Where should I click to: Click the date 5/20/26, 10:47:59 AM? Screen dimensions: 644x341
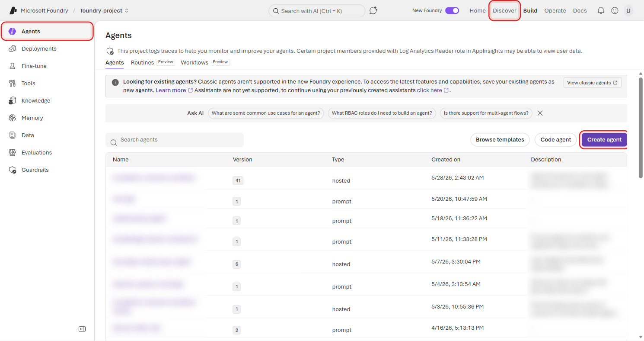tap(459, 199)
